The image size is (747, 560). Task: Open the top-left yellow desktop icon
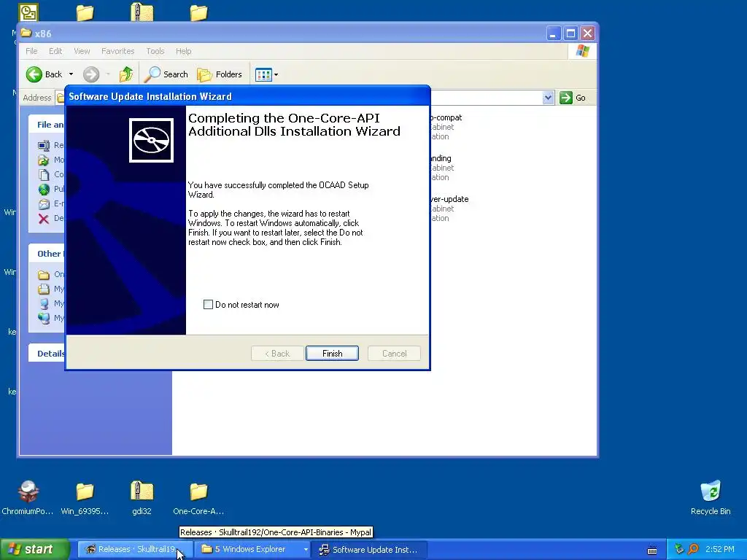point(28,12)
